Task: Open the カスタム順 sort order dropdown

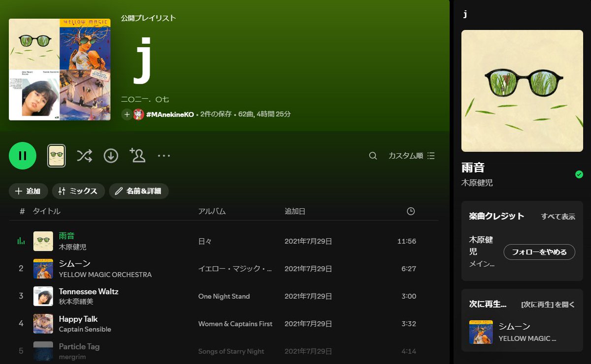Action: pyautogui.click(x=412, y=156)
